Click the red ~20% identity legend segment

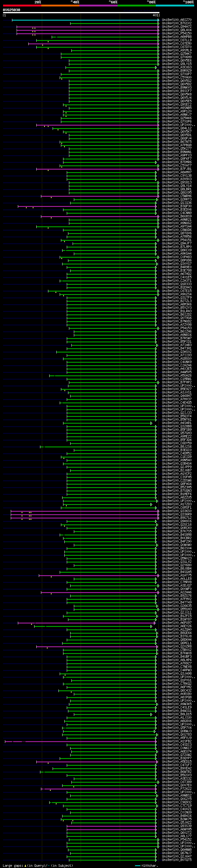tap(22, 6)
